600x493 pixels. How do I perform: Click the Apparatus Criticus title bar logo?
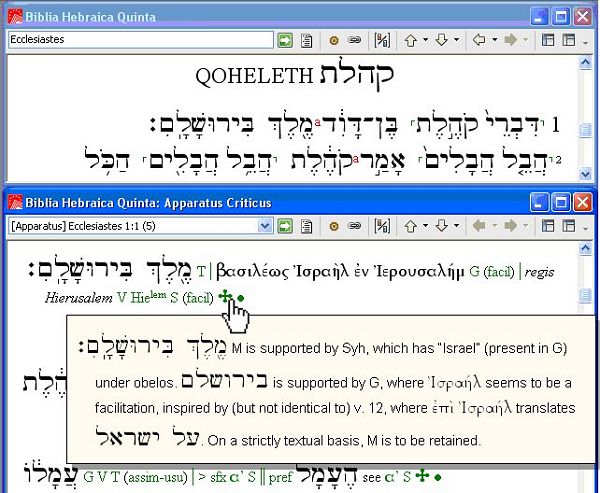pos(15,202)
